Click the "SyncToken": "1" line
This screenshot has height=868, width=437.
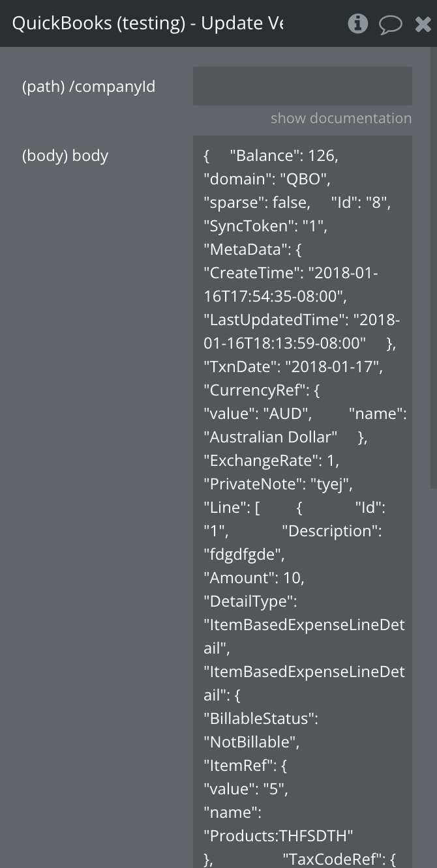tap(265, 226)
